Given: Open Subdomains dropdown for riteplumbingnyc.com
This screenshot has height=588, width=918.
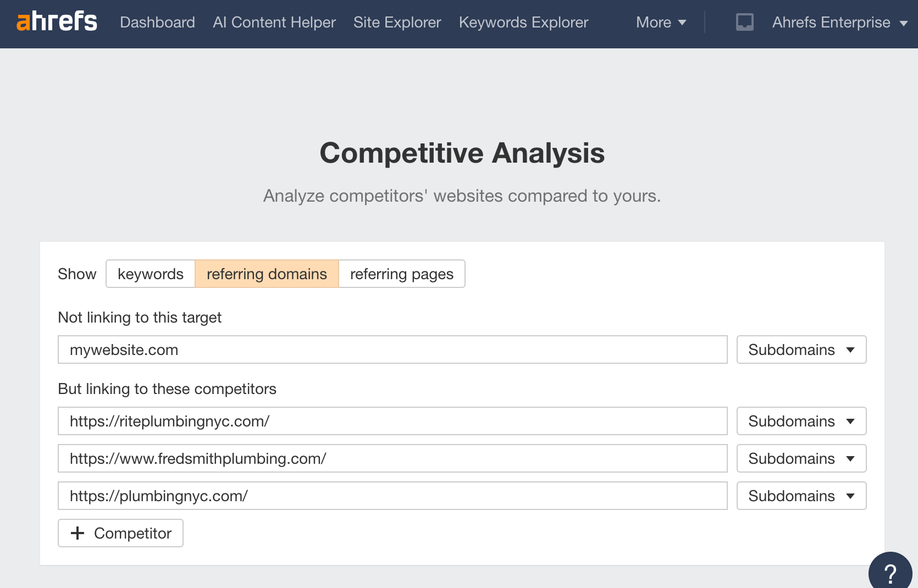Looking at the screenshot, I should [x=801, y=421].
